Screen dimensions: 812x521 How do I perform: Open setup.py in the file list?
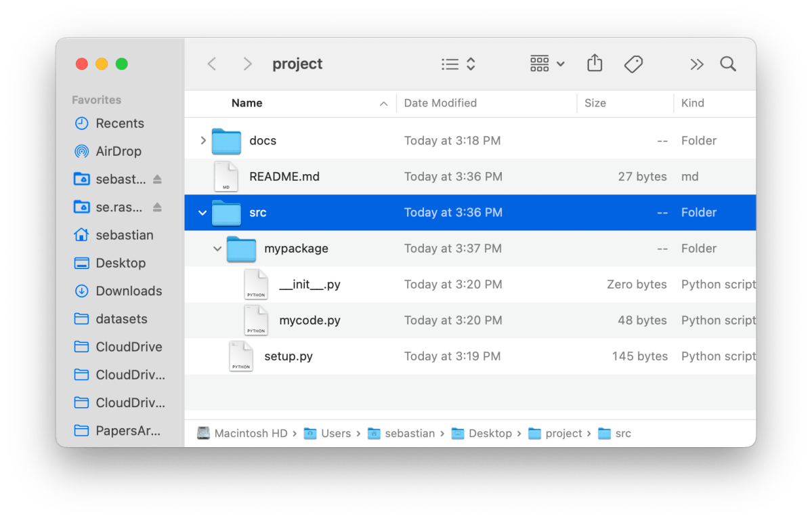289,356
